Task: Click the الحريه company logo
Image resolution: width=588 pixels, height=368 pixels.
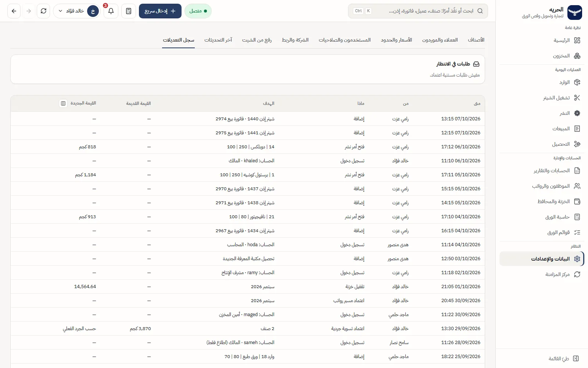Action: pos(575,13)
